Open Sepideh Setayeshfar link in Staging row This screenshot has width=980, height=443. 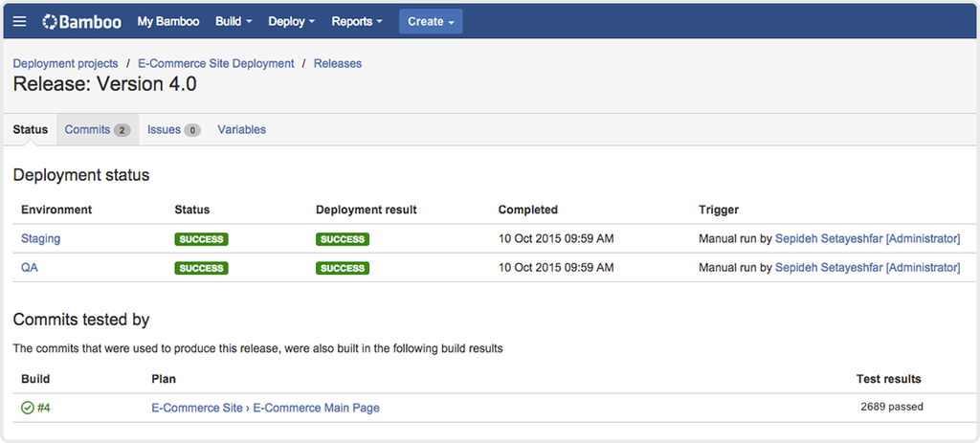point(867,238)
